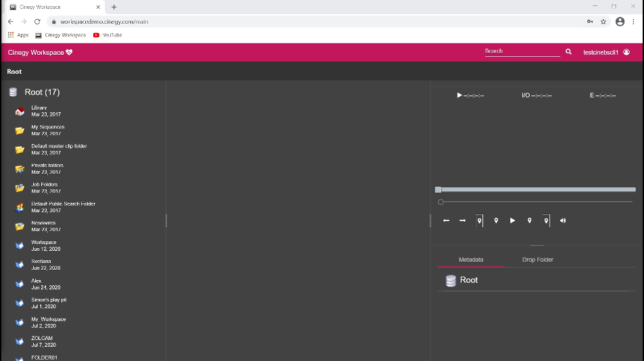The image size is (644, 361).
Task: Set the In point marker left of play
Action: click(496, 220)
